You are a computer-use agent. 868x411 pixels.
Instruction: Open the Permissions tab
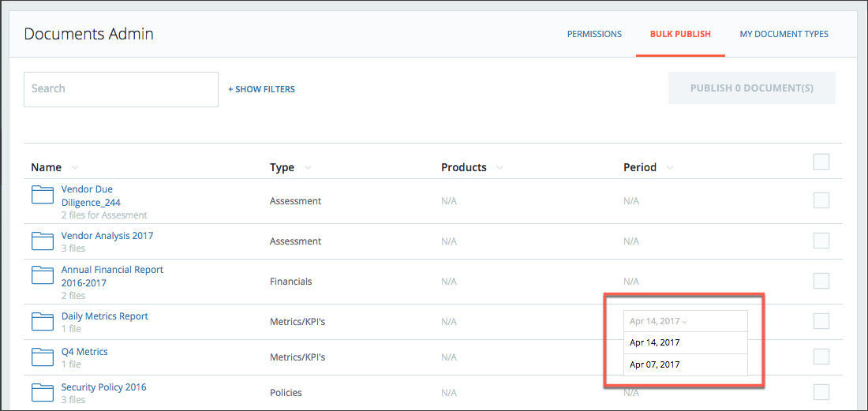coord(594,34)
